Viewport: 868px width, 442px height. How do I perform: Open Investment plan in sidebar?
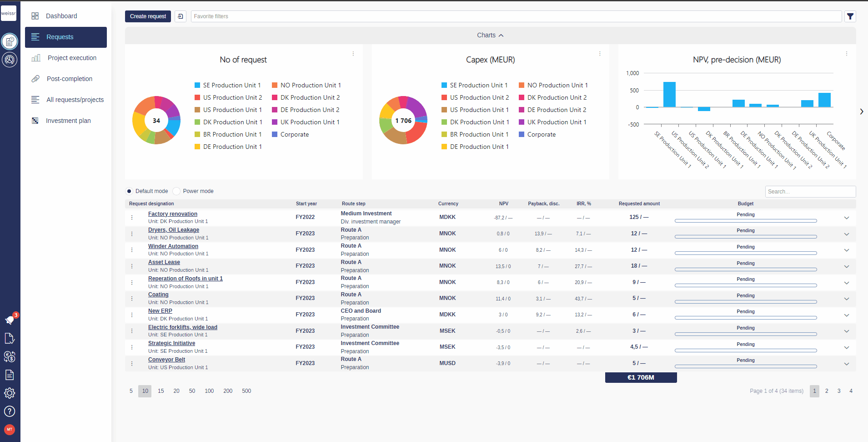(66, 121)
